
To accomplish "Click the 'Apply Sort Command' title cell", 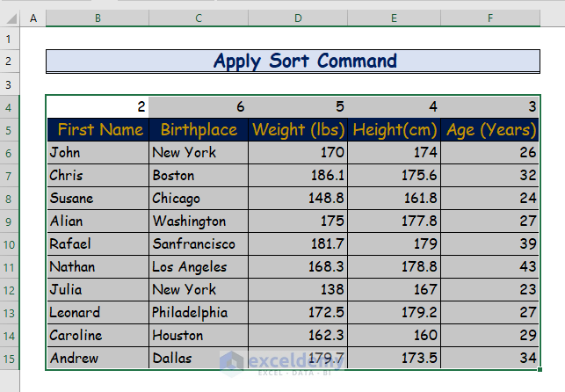I will pyautogui.click(x=293, y=62).
